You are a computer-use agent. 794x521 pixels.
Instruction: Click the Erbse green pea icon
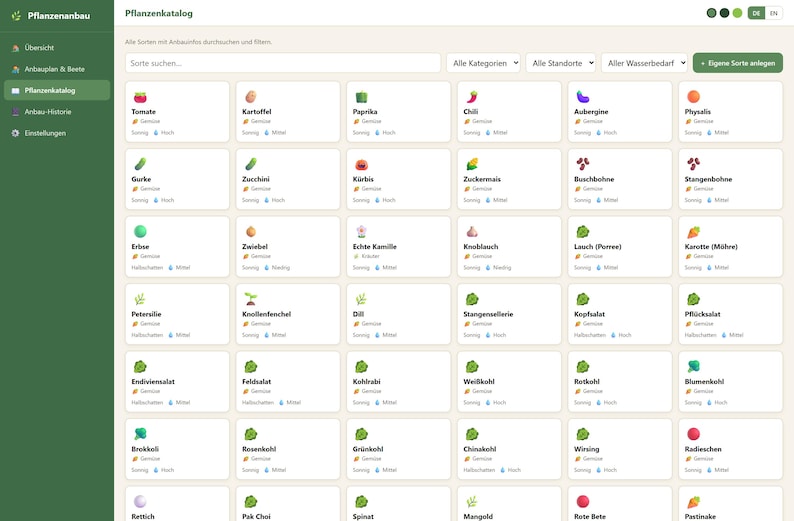click(x=140, y=231)
